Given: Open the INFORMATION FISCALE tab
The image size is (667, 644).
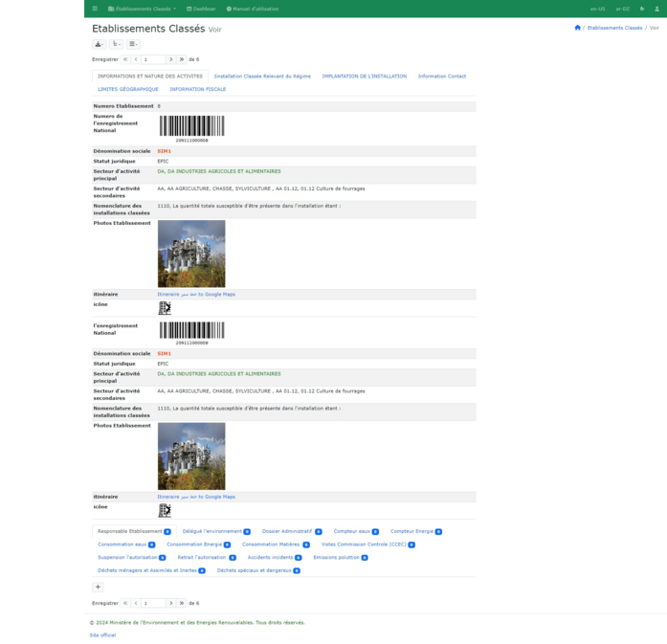Looking at the screenshot, I should click(198, 89).
